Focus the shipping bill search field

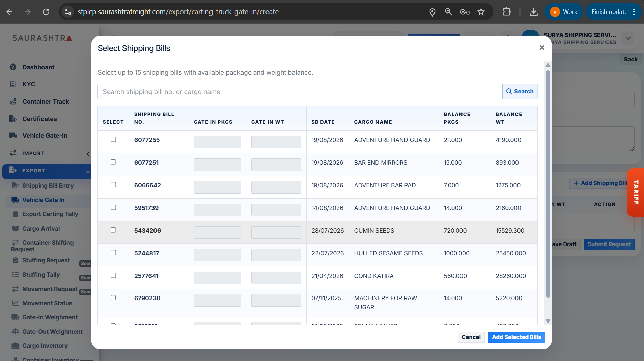point(300,92)
